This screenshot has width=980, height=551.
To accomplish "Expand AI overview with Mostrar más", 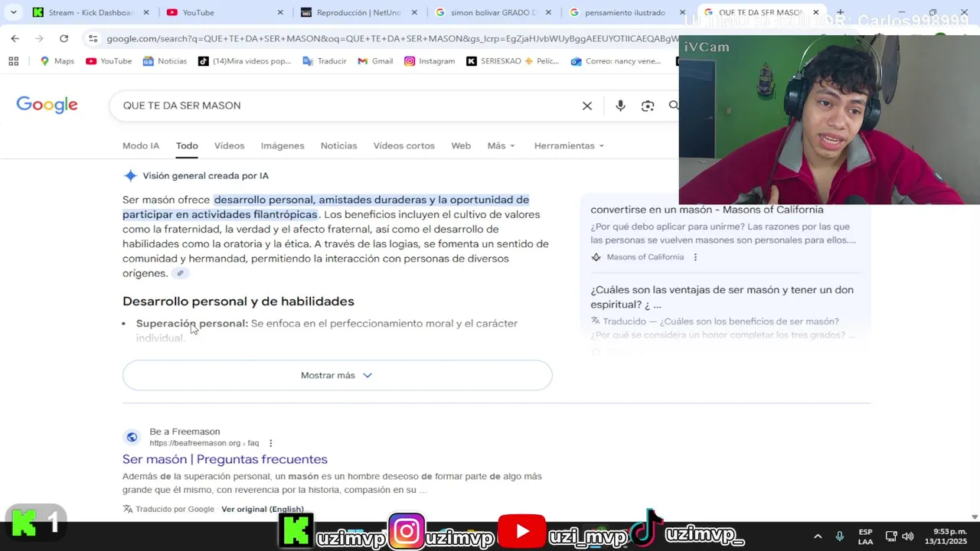I will [x=337, y=375].
